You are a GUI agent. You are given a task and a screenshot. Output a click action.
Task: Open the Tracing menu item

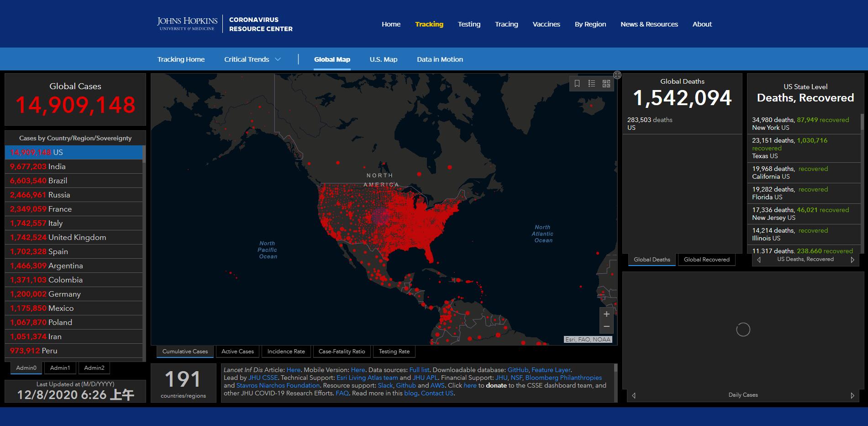click(506, 24)
